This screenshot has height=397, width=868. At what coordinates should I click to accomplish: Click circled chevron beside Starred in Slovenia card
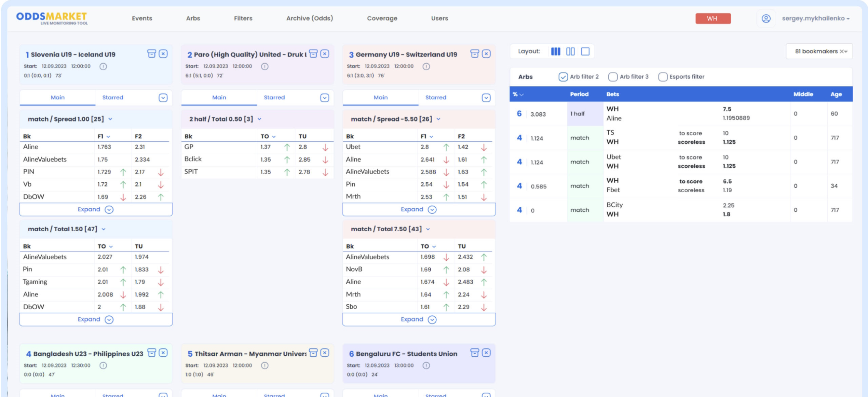pyautogui.click(x=163, y=98)
